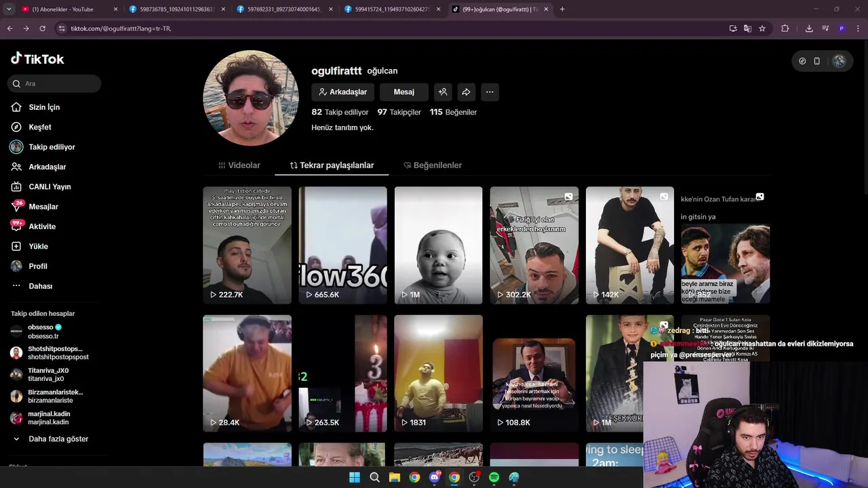Open Discord from the taskbar

(435, 478)
